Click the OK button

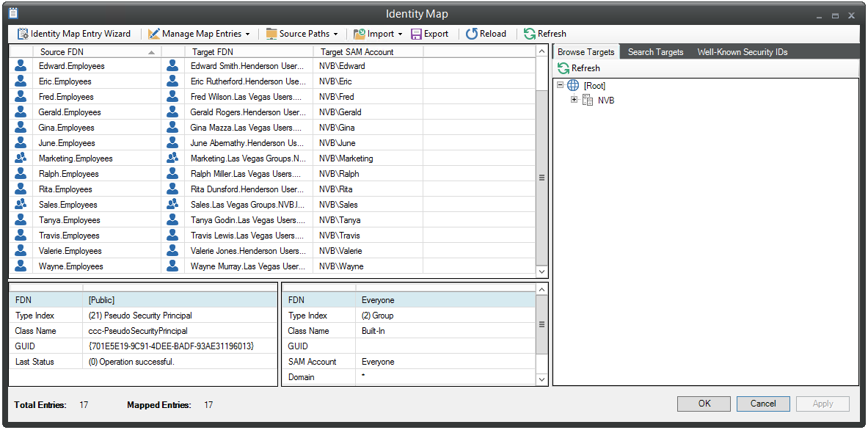(x=704, y=404)
